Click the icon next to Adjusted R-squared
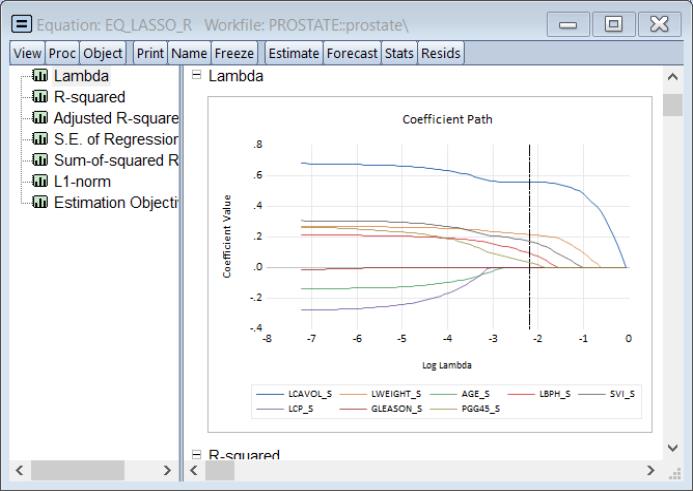The image size is (693, 491). tap(40, 118)
